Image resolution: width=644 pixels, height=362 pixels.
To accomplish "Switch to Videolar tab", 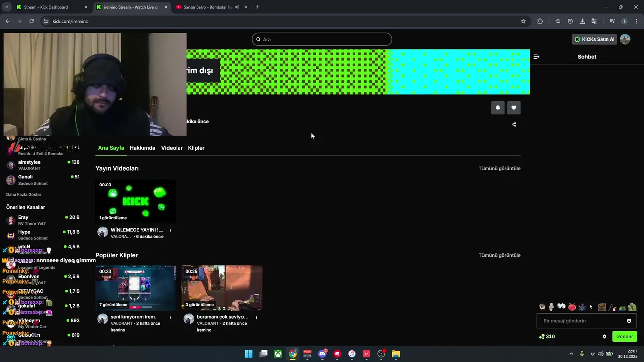I will (172, 148).
